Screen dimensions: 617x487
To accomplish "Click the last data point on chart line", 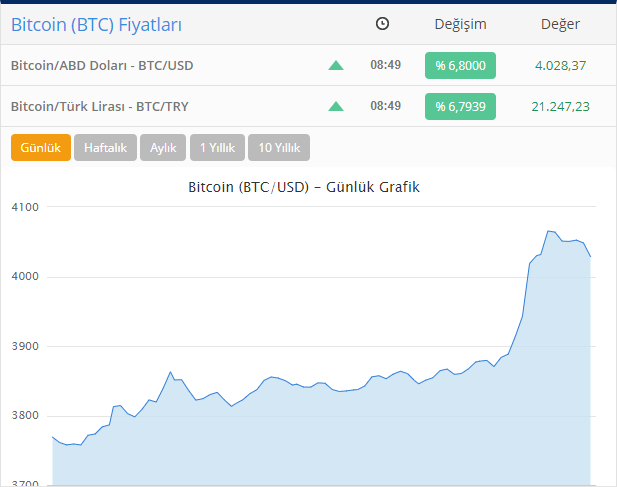I will pos(590,256).
